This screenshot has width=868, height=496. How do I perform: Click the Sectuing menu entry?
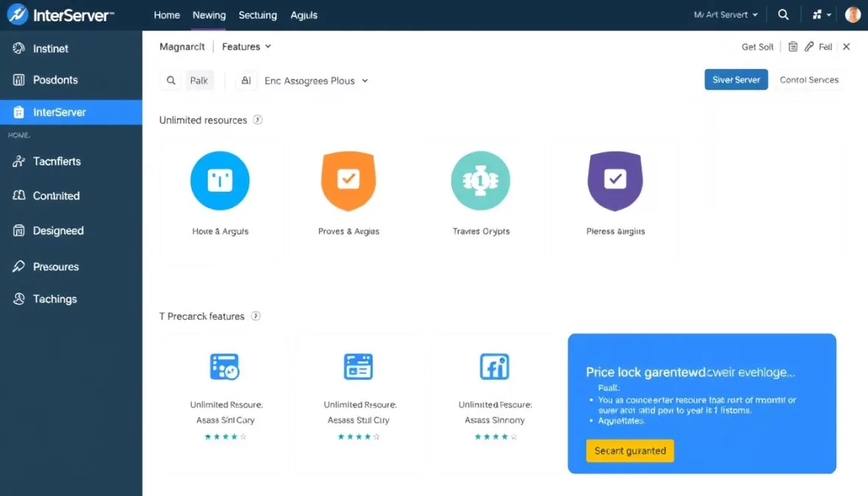(x=257, y=14)
